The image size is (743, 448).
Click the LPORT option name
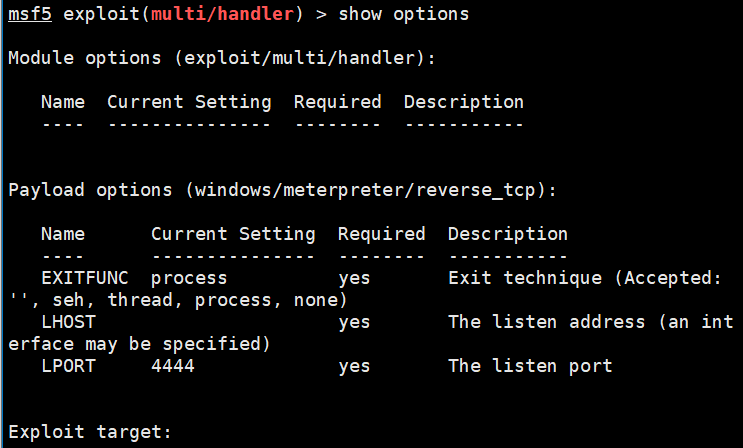(68, 366)
